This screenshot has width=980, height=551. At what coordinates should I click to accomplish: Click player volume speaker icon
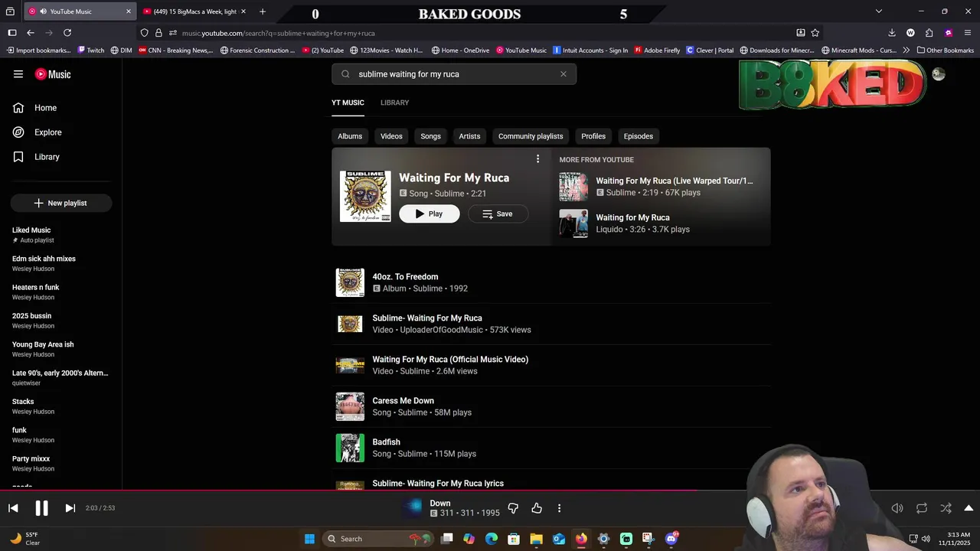[897, 508]
